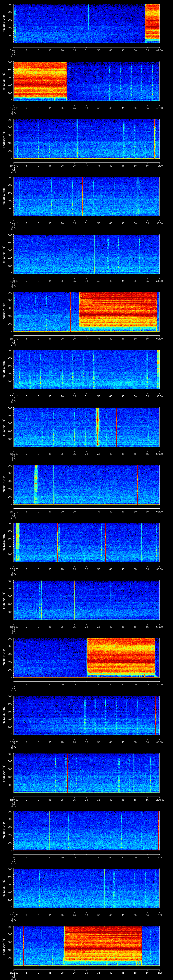Select the red line near 18 s in 5:55:00 spectrogram
The height and width of the screenshot is (980, 173).
pyautogui.click(x=57, y=542)
